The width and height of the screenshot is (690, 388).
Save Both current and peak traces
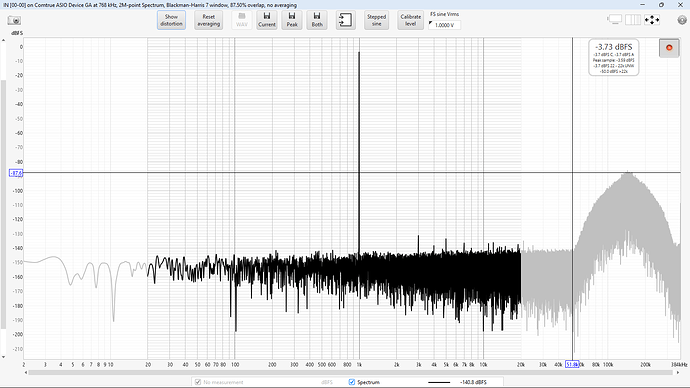(x=317, y=20)
